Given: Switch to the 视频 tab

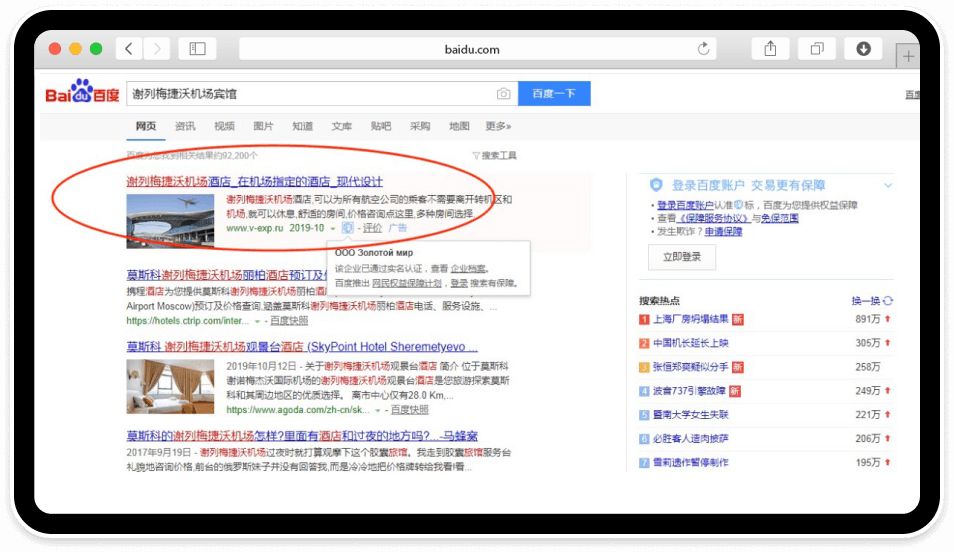Looking at the screenshot, I should [225, 126].
